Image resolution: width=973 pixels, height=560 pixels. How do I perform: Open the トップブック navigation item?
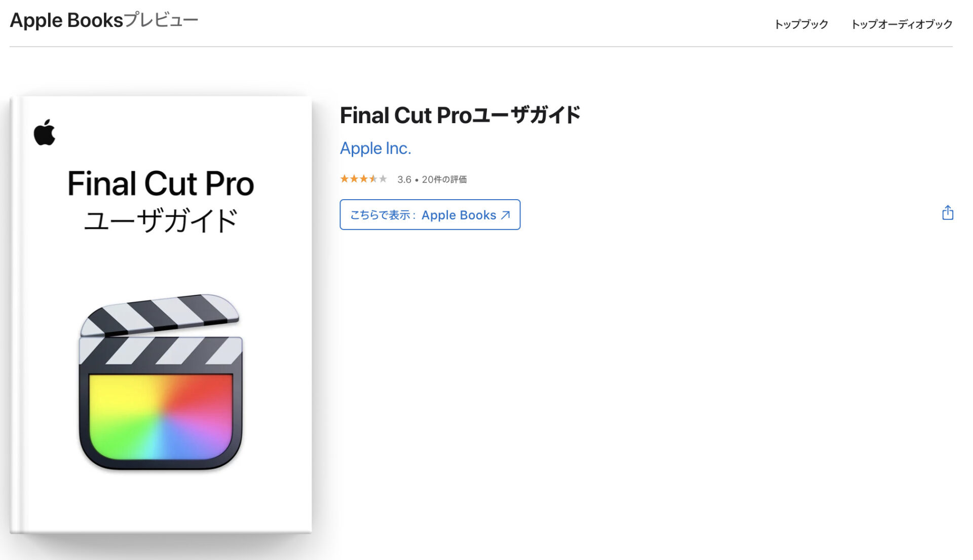click(x=801, y=24)
